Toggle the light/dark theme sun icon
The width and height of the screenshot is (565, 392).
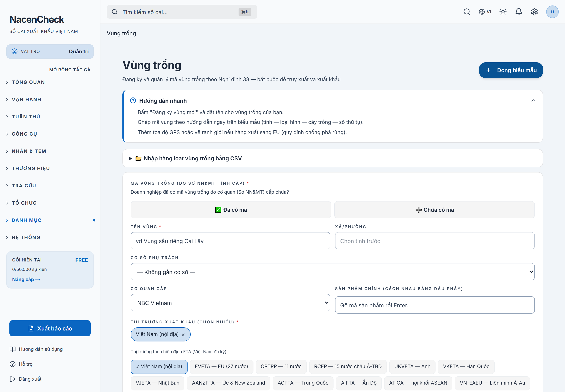click(503, 12)
